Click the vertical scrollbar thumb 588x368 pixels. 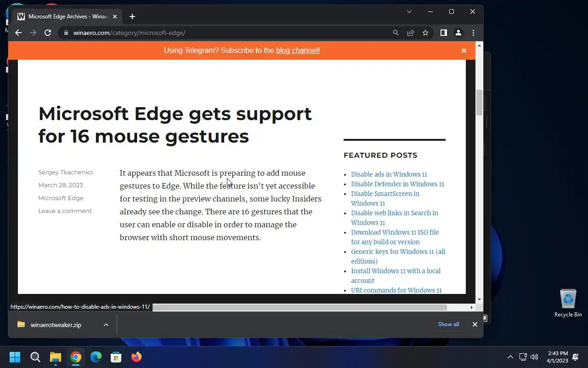point(479,102)
